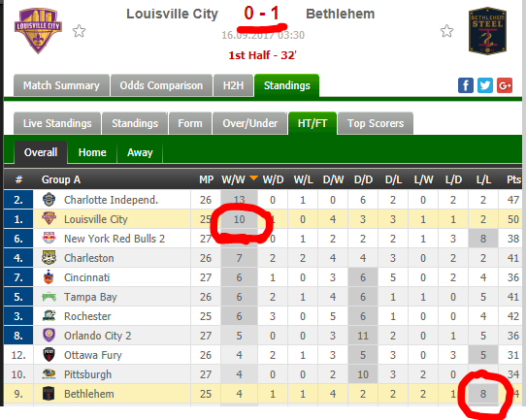Click the Orlando City 2 team badge

pos(49,336)
